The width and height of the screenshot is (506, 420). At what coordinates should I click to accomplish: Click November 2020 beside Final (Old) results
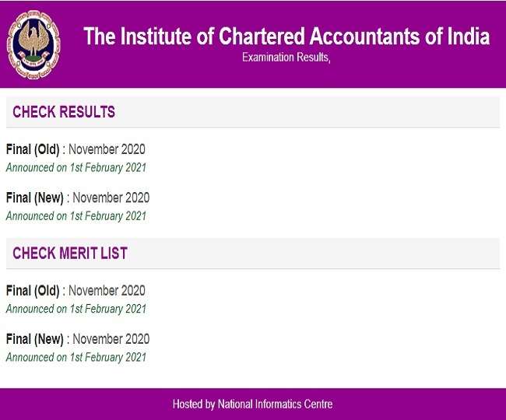point(107,149)
